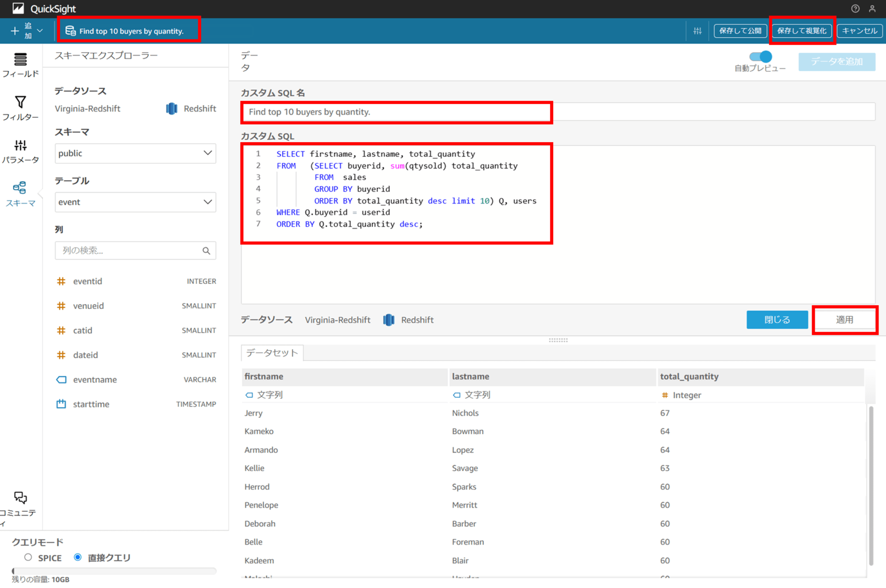Click the Foreman lastname cell

(468, 542)
